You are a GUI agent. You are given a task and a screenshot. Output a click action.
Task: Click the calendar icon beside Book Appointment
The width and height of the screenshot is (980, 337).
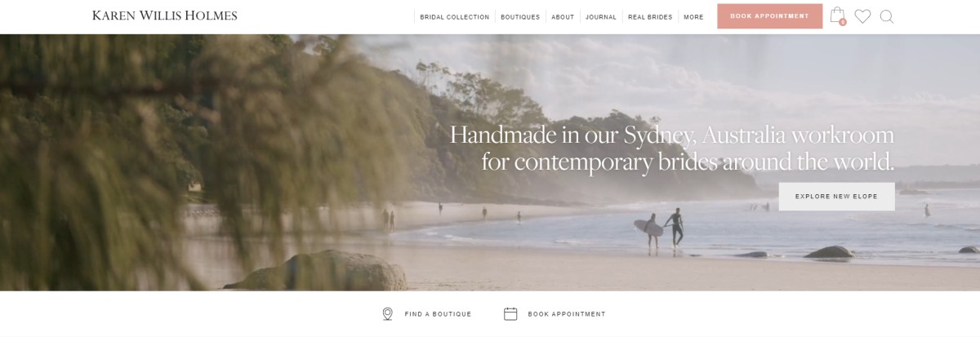510,314
